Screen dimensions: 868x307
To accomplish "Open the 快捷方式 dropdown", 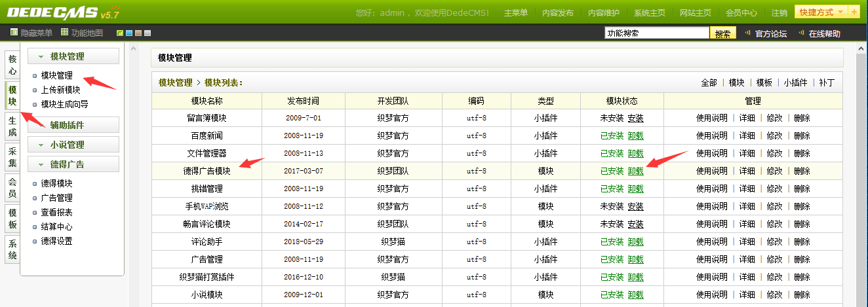I will point(820,12).
